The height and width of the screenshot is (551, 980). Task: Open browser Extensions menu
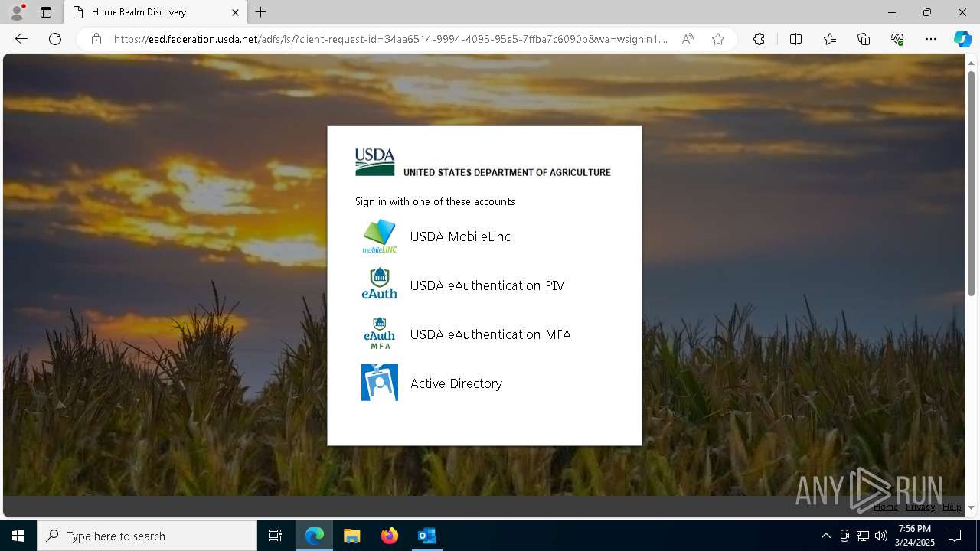click(759, 39)
